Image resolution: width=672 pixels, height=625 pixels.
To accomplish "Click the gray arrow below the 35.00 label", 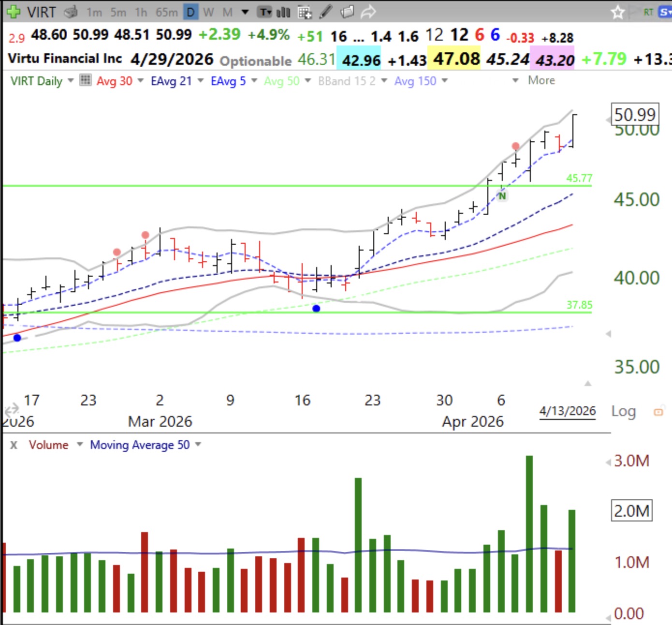I will coord(588,383).
